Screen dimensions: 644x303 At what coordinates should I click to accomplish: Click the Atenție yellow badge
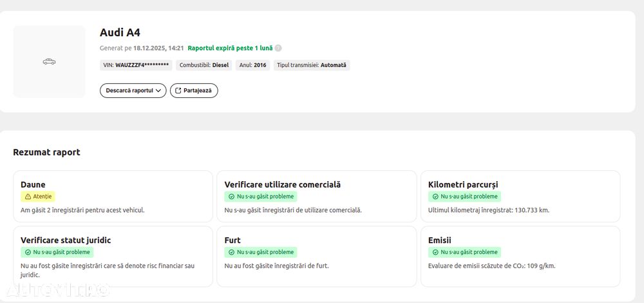(37, 197)
